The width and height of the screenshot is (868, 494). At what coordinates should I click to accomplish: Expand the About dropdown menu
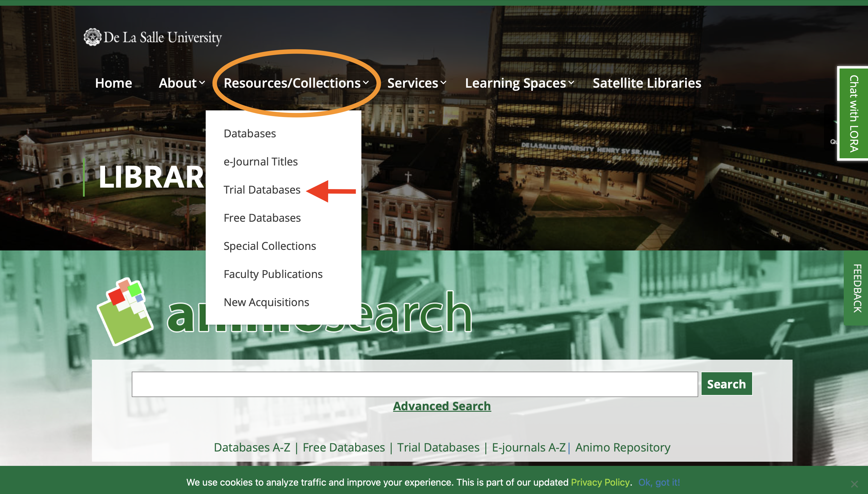(182, 83)
